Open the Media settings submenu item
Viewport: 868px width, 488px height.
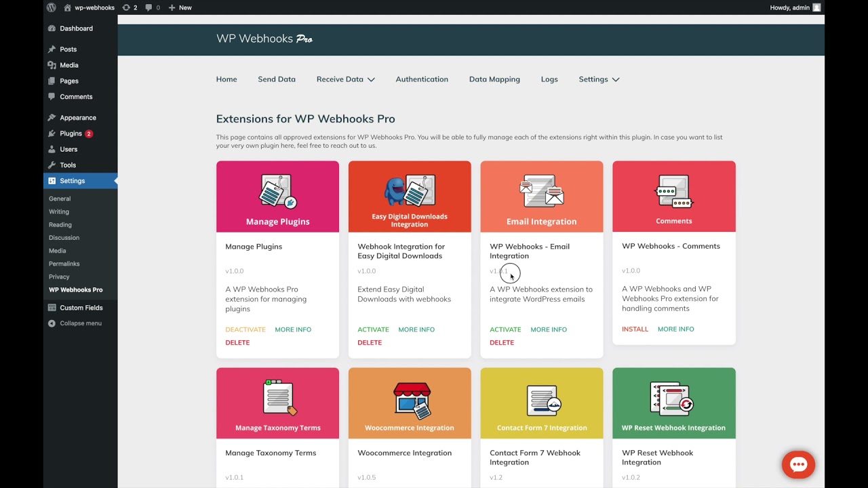click(x=58, y=251)
